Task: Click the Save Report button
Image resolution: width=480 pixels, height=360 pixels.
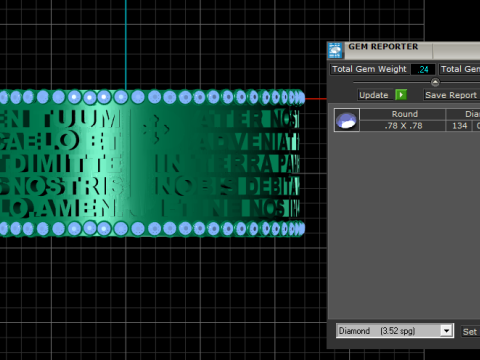Action: click(452, 95)
